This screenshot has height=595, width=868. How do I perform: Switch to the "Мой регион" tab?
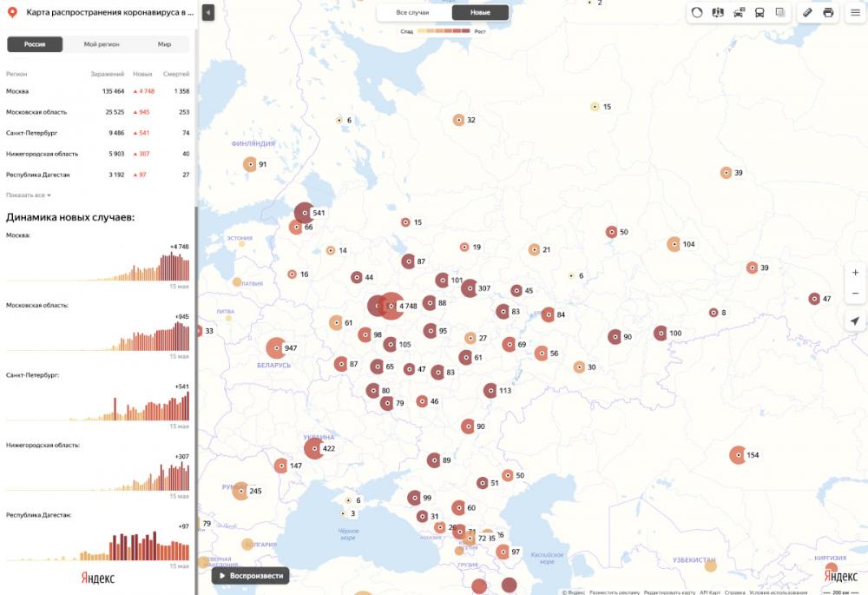point(102,44)
